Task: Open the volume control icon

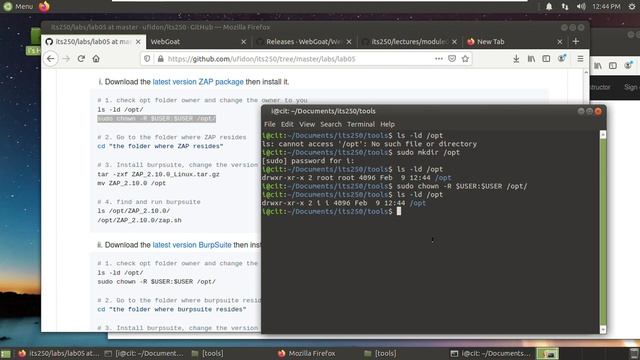Action: (x=581, y=6)
